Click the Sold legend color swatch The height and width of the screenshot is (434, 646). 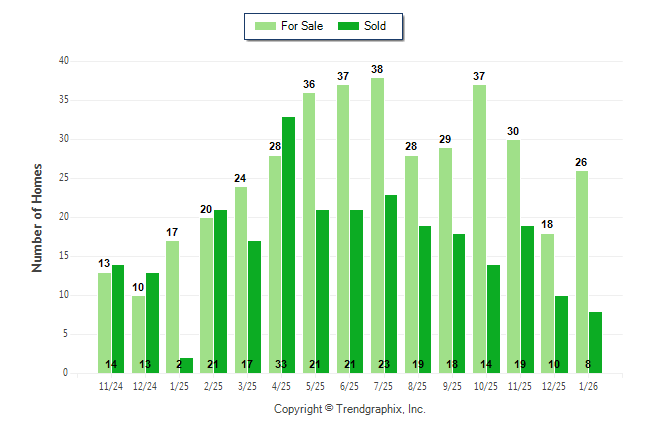(348, 26)
